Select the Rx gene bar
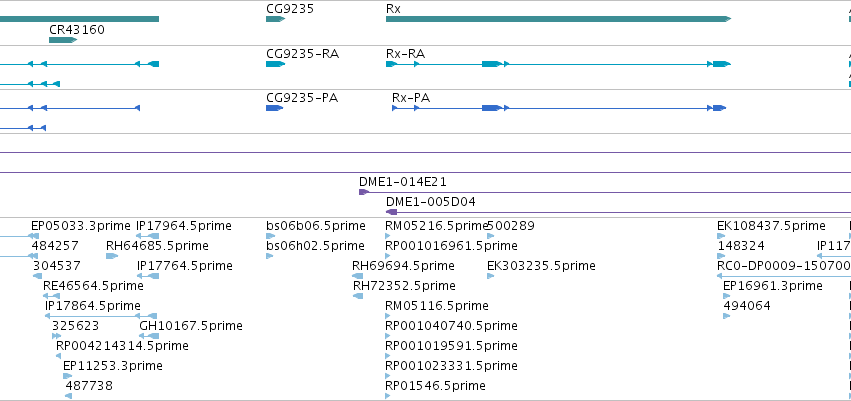The width and height of the screenshot is (851, 401). click(x=558, y=19)
